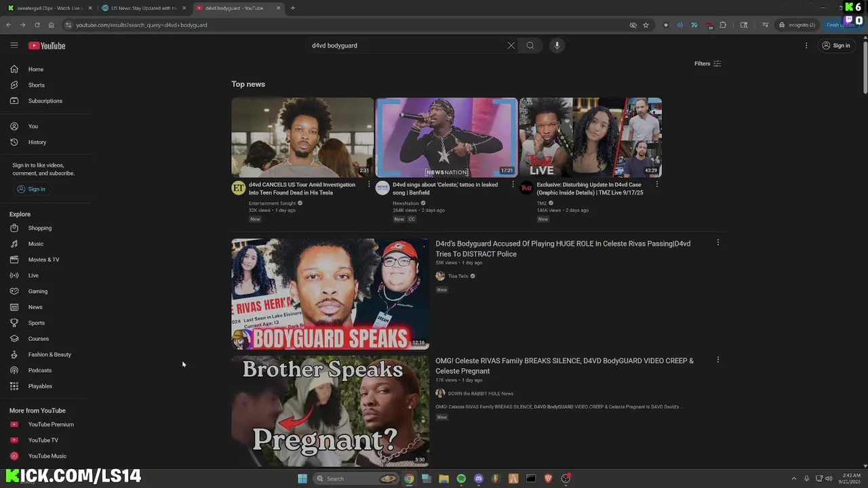
Task: Open the Brother Speaks Pregnant thumbnail
Action: point(330,411)
